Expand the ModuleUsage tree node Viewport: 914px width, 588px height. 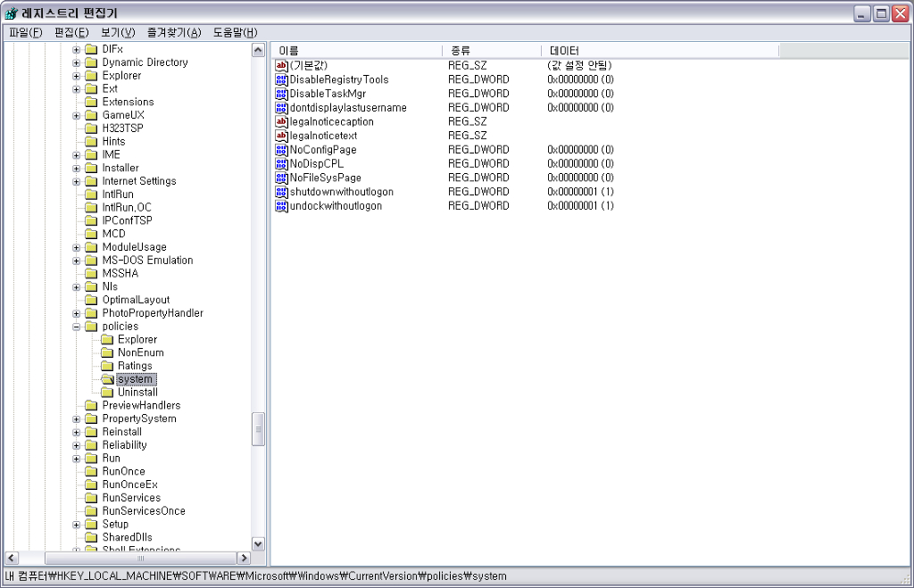tap(77, 248)
